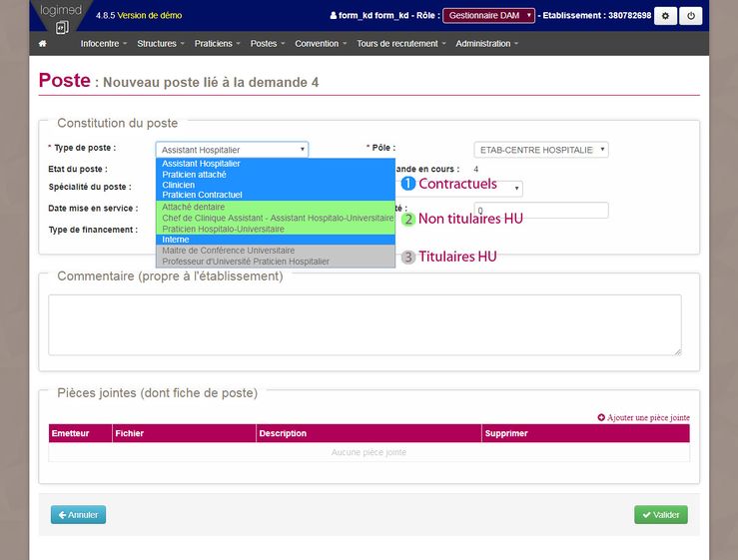
Task: Open the Convention menu
Action: (321, 43)
